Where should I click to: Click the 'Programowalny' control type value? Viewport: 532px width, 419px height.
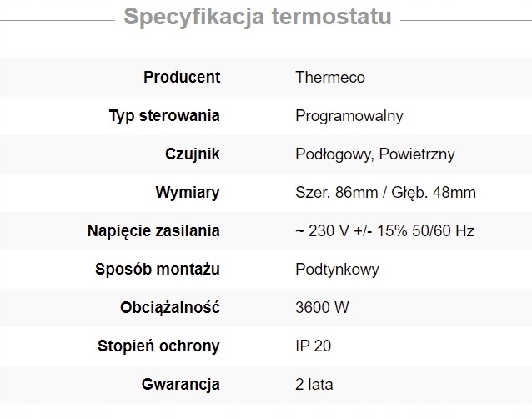click(x=349, y=116)
